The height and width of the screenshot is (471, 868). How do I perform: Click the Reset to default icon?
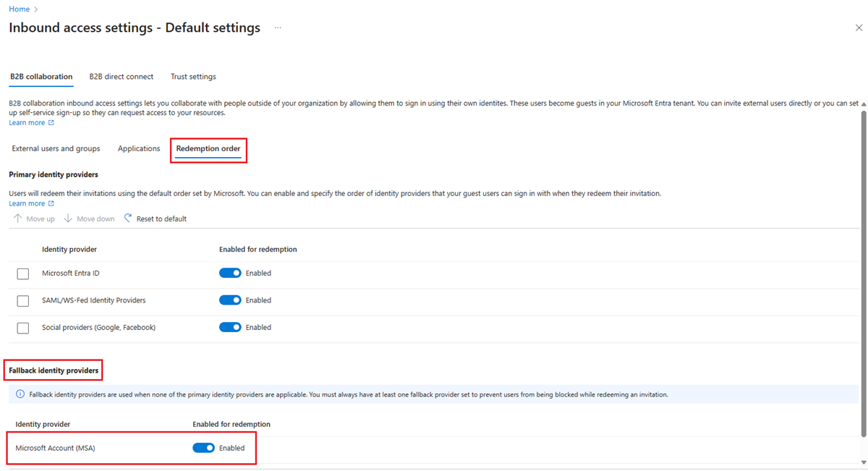(x=128, y=218)
